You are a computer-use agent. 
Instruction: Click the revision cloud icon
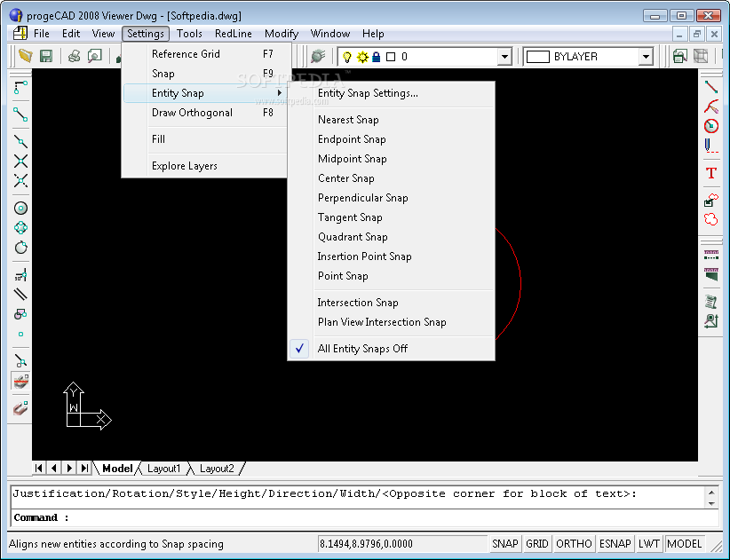(x=711, y=219)
